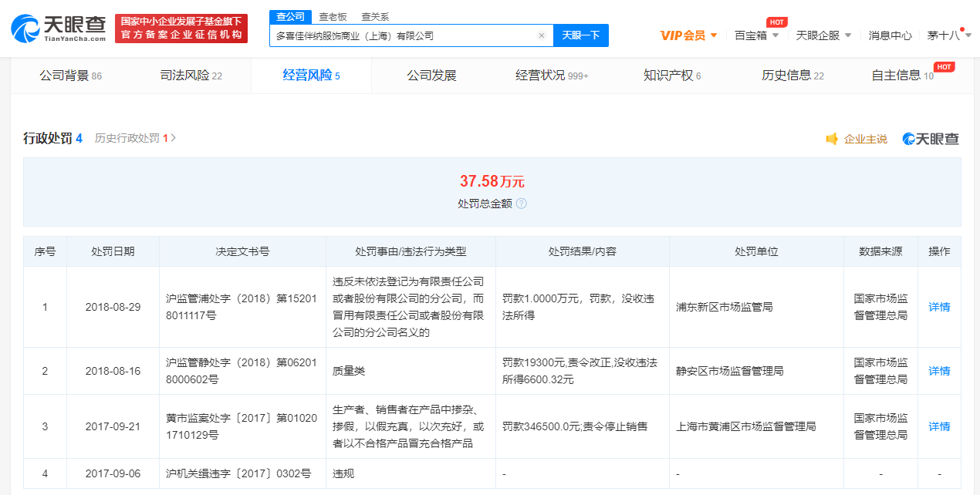The width and height of the screenshot is (980, 495).
Task: Switch to the 知识产权 tab
Action: (x=672, y=76)
